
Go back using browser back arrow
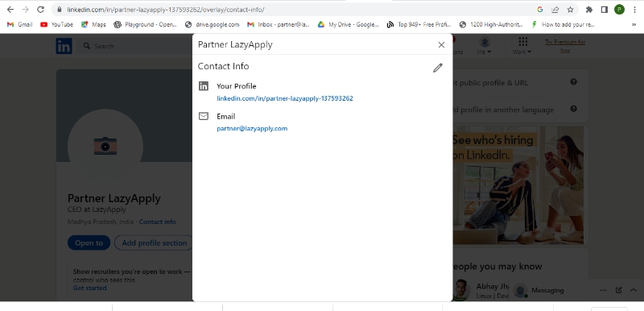click(10, 9)
